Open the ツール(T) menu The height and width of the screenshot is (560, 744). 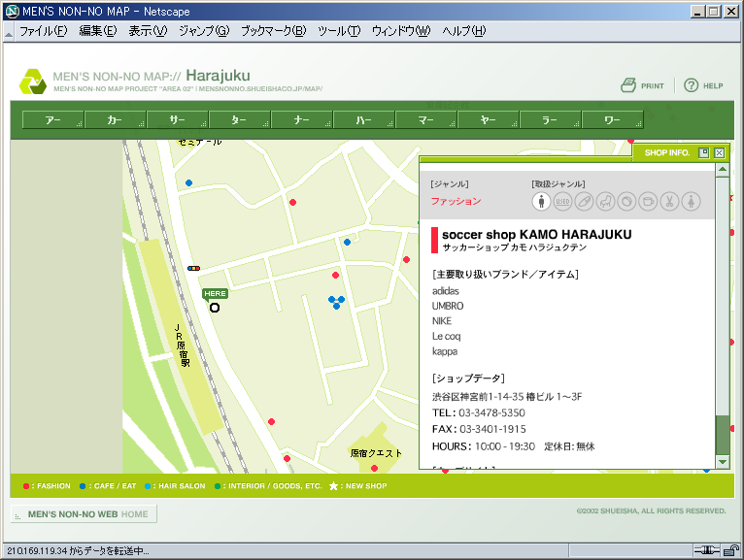[339, 31]
